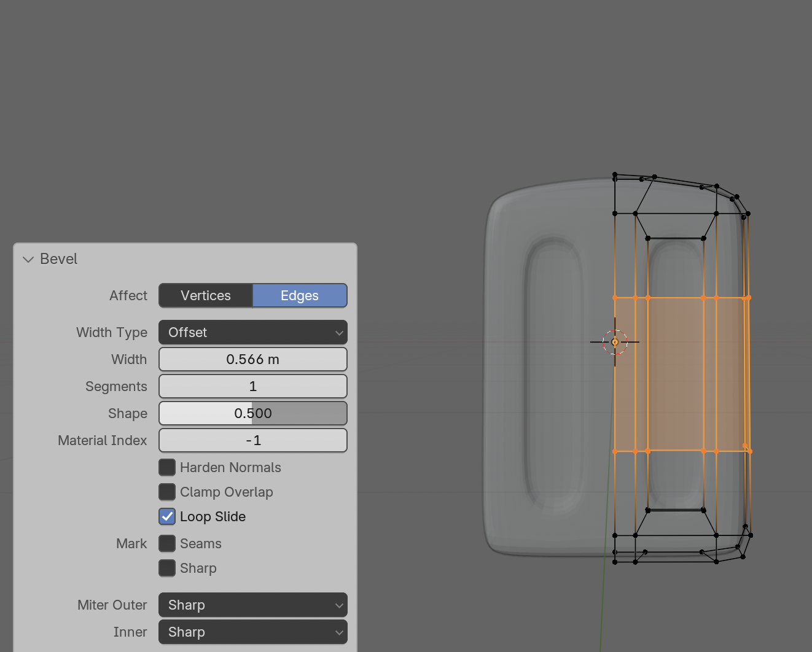The image size is (812, 652).
Task: Adjust the Shape slider
Action: coord(252,413)
